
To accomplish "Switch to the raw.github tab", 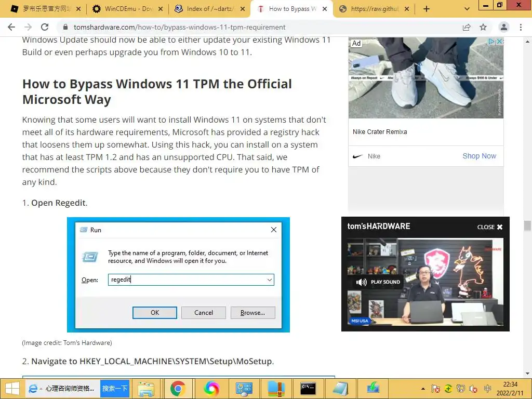I will click(x=370, y=9).
